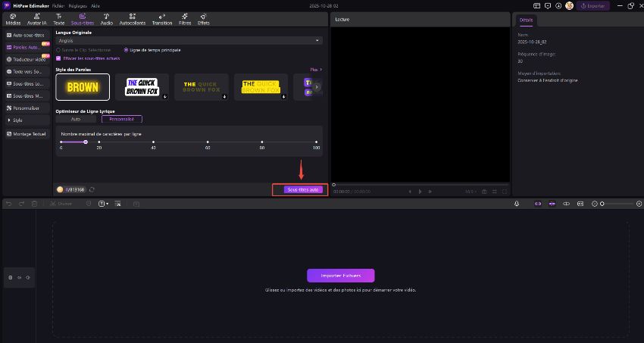644x343 pixels.
Task: Open the Fichier menu
Action: click(x=58, y=5)
